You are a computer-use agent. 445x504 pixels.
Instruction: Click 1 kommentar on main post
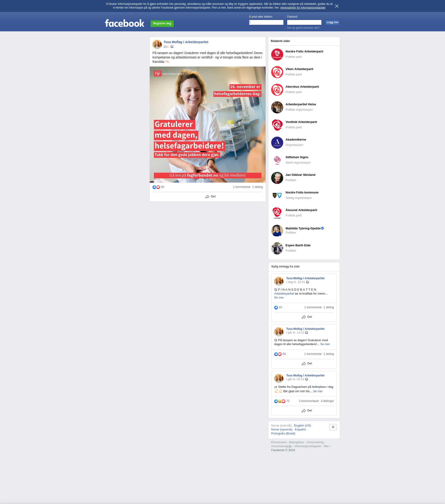[242, 187]
